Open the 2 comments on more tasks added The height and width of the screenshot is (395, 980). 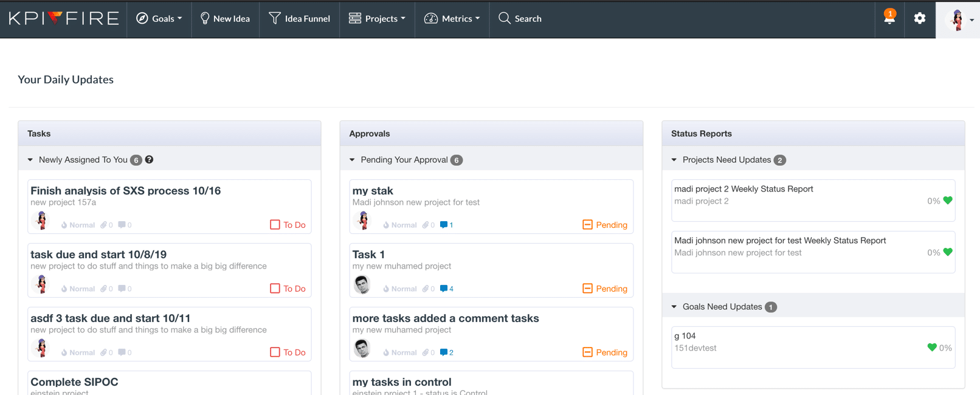(446, 352)
